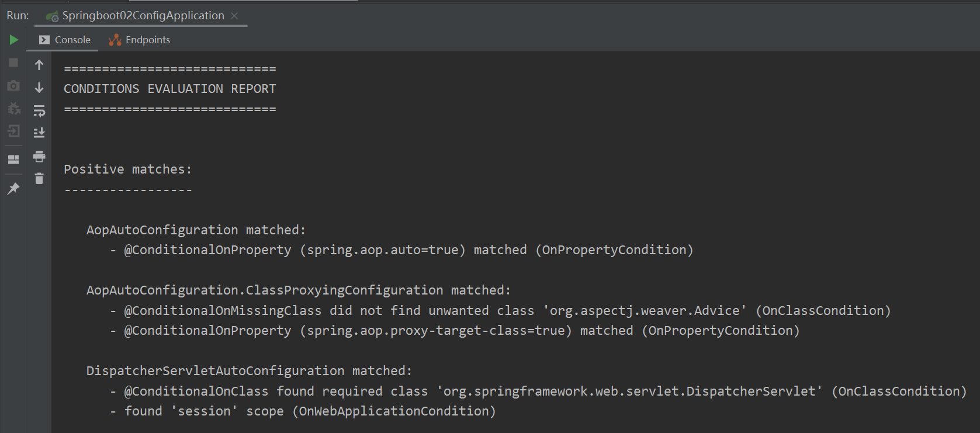
Task: Toggle Soft-Wrap in console
Action: pos(39,110)
